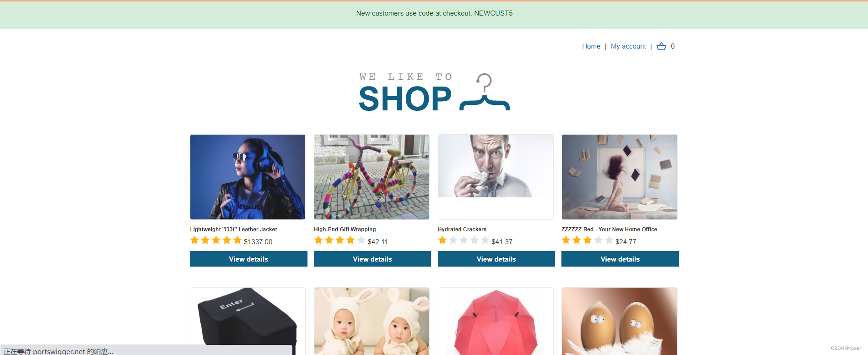Click the babies in bunny hats image

pos(372,321)
